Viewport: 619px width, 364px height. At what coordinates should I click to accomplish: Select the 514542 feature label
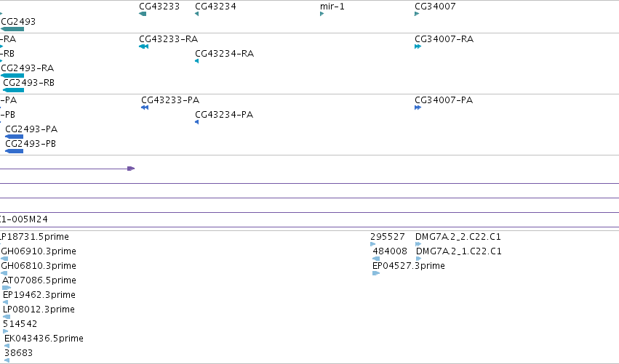(20, 324)
